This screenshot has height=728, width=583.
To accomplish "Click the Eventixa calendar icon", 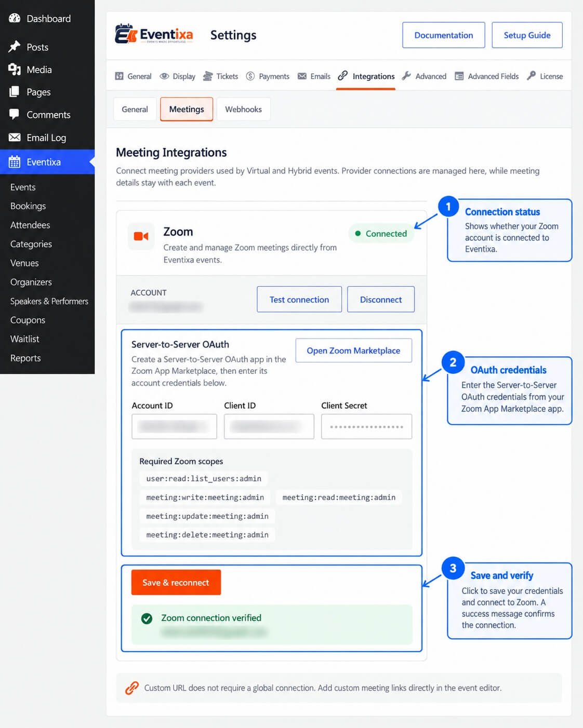I will point(15,161).
